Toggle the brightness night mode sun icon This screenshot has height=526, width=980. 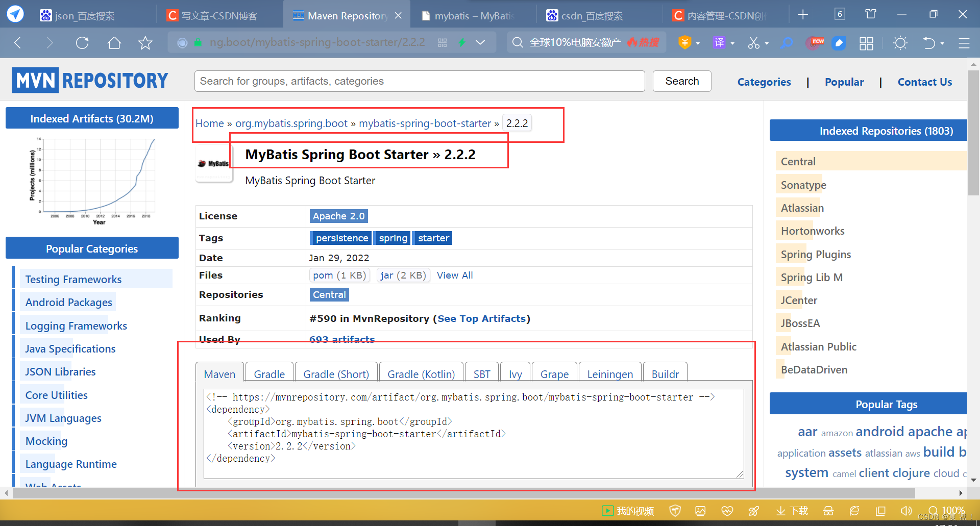(900, 42)
